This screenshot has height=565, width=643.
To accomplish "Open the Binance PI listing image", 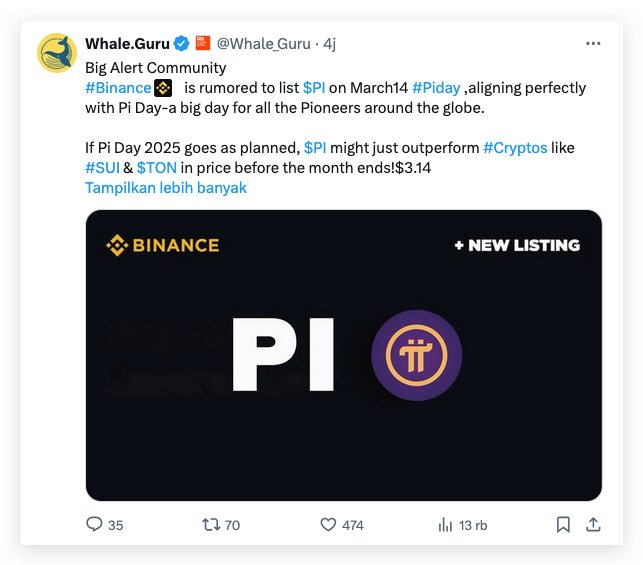I will point(343,354).
